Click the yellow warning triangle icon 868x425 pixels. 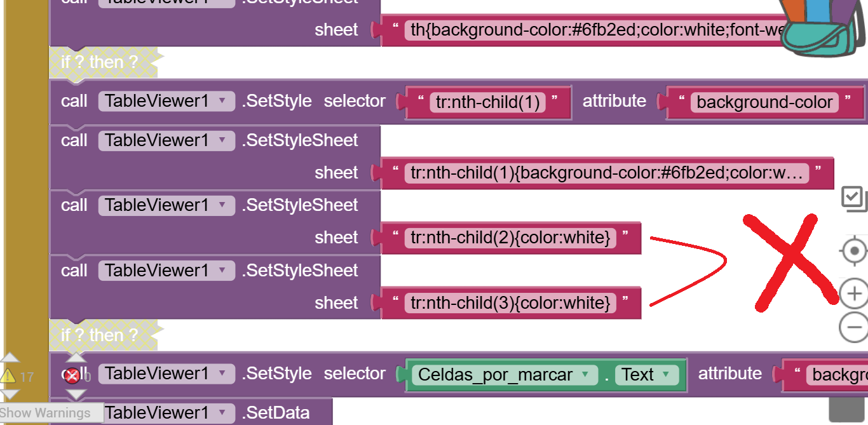[8, 376]
